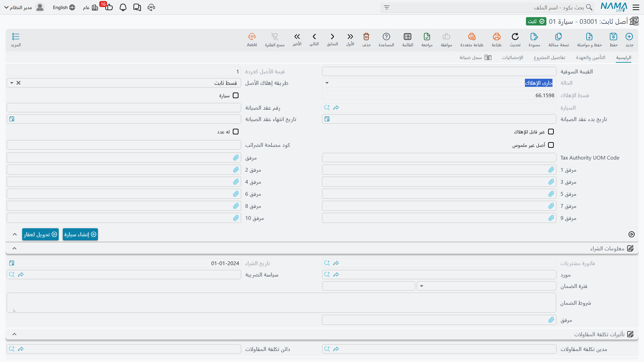The width and height of the screenshot is (644, 362).
Task: Click نسخة مماثلة (Duplicate copy) icon
Action: point(558,37)
